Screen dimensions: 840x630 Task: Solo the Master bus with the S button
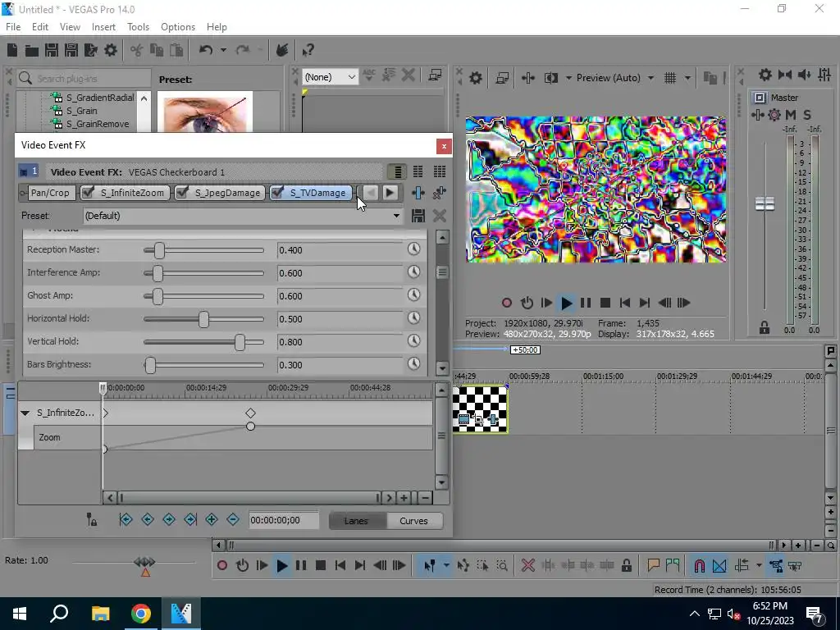[807, 115]
